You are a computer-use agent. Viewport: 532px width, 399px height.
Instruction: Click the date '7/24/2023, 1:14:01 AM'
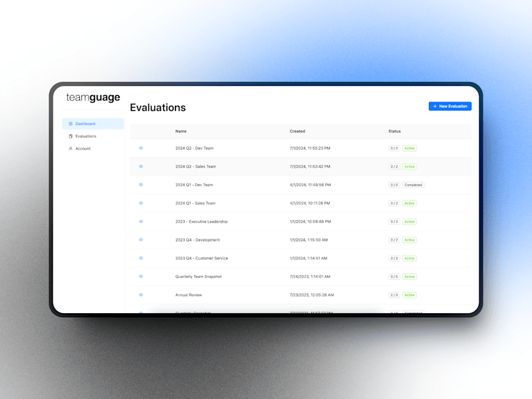310,277
